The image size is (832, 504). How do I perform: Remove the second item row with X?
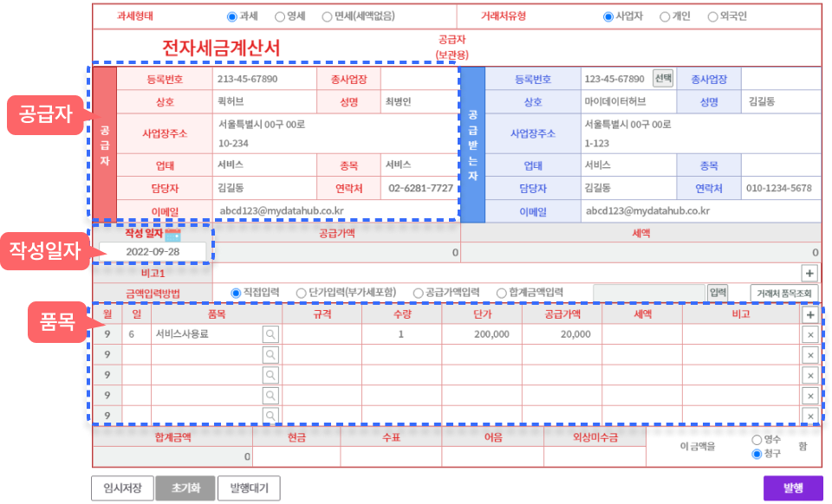tap(810, 356)
